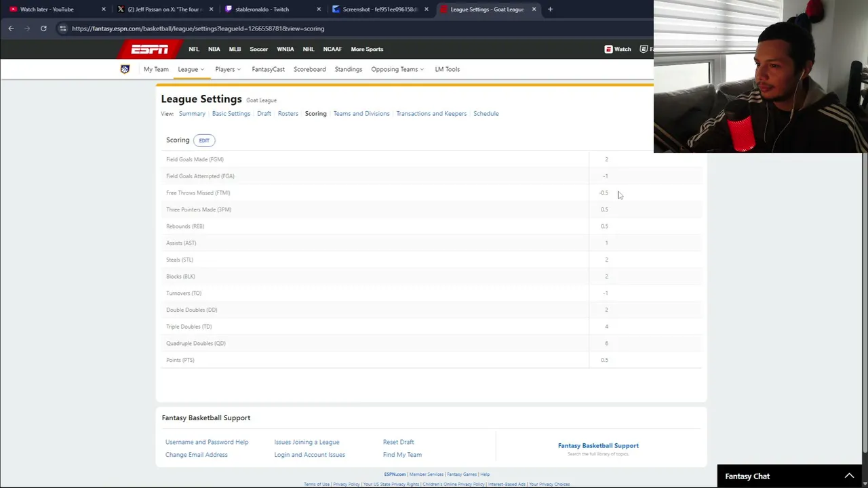This screenshot has width=868, height=488.
Task: Open Change Email Address link
Action: (197, 455)
